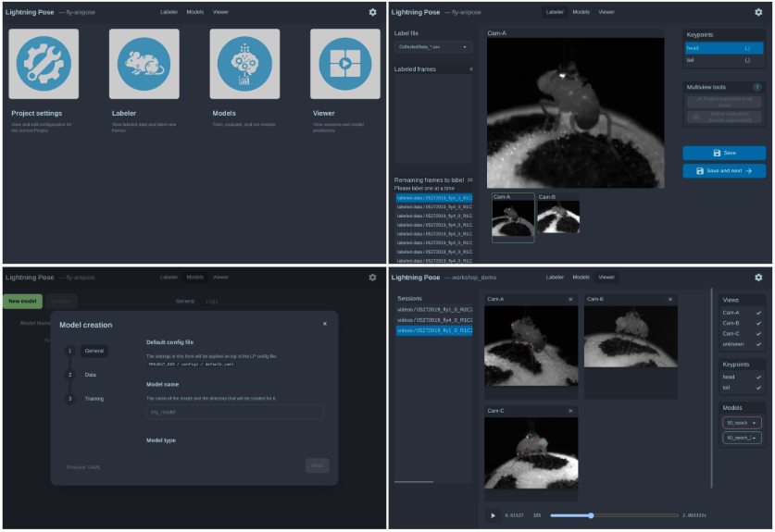Open the Label file CollectedData dropdown
775x532 pixels.
(433, 46)
